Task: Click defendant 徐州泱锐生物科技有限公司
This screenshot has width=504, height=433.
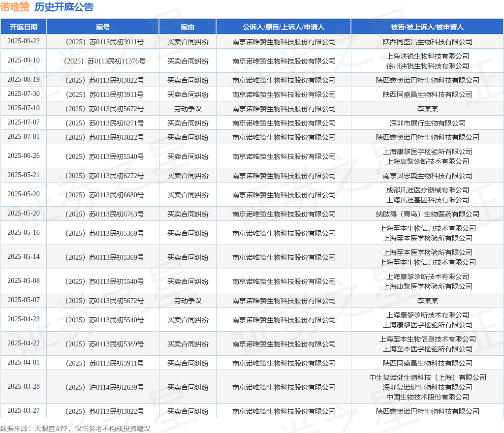Action: (428, 66)
